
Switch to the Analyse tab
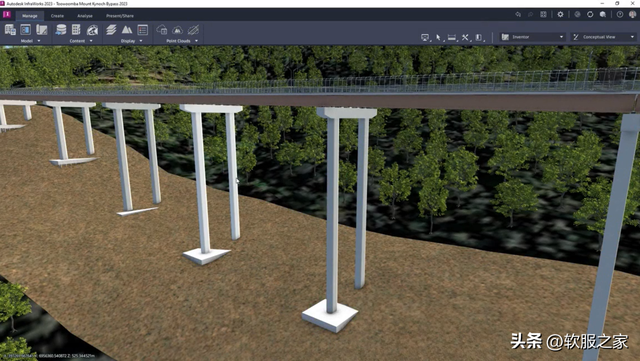coord(85,16)
